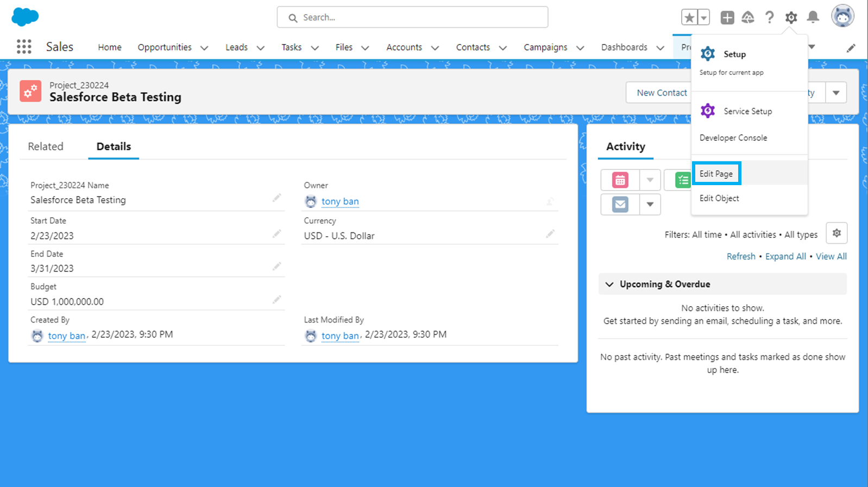Click tony ban's avatar in the Owner field
This screenshot has height=487, width=868.
[x=311, y=201]
